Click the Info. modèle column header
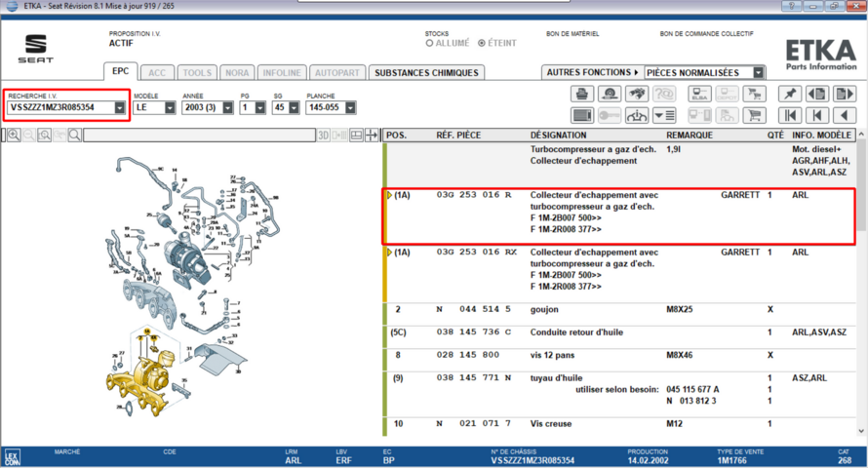Screen dimensions: 868x468 coord(821,135)
